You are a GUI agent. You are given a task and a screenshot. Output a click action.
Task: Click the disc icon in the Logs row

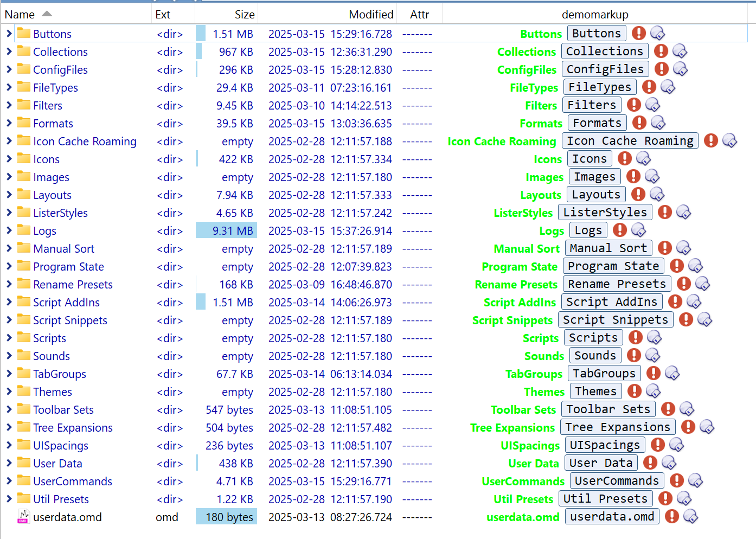[638, 230]
